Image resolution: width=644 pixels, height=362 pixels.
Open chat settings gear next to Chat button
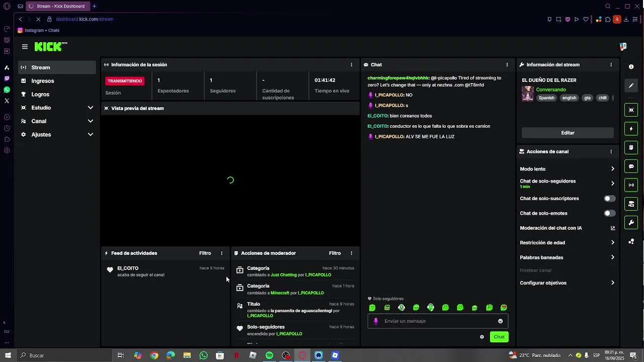pos(482,337)
